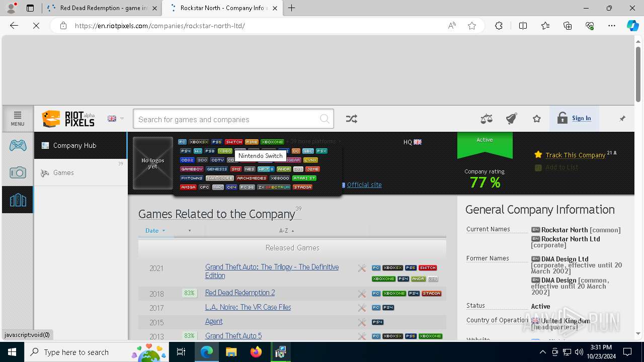
Task: Open Grand Theft Auto: The Trilogy link
Action: (x=272, y=271)
